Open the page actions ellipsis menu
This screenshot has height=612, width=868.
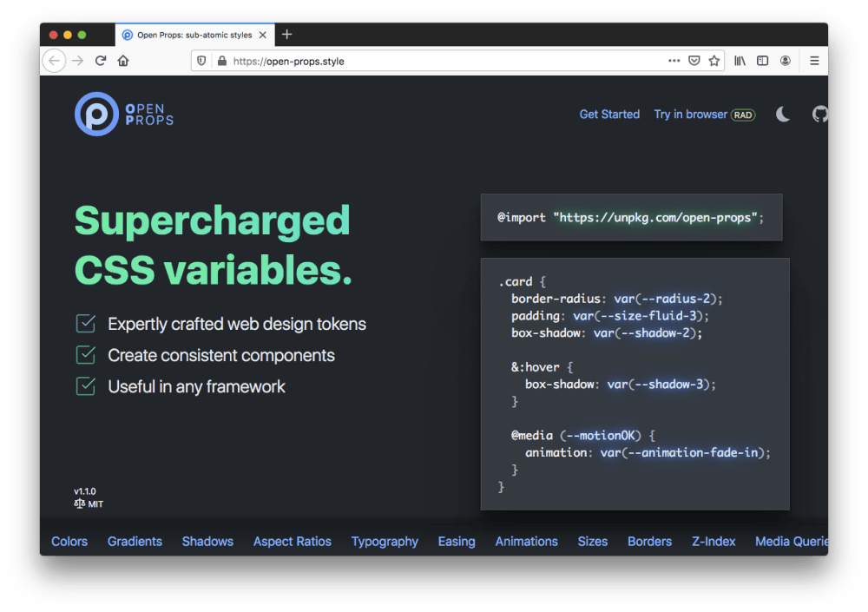pyautogui.click(x=674, y=61)
